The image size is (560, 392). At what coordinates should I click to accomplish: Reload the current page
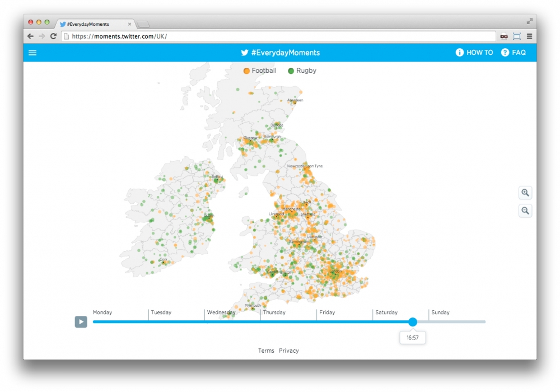(53, 36)
